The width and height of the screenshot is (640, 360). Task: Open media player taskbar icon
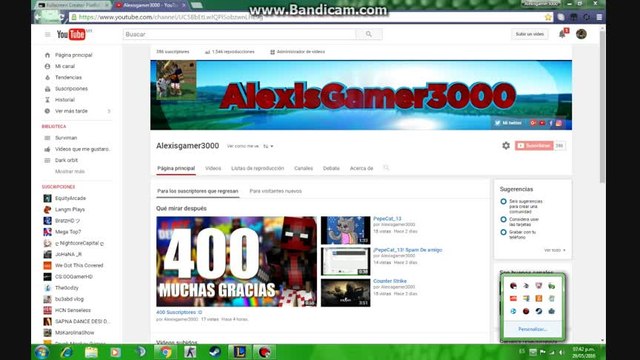[116, 352]
